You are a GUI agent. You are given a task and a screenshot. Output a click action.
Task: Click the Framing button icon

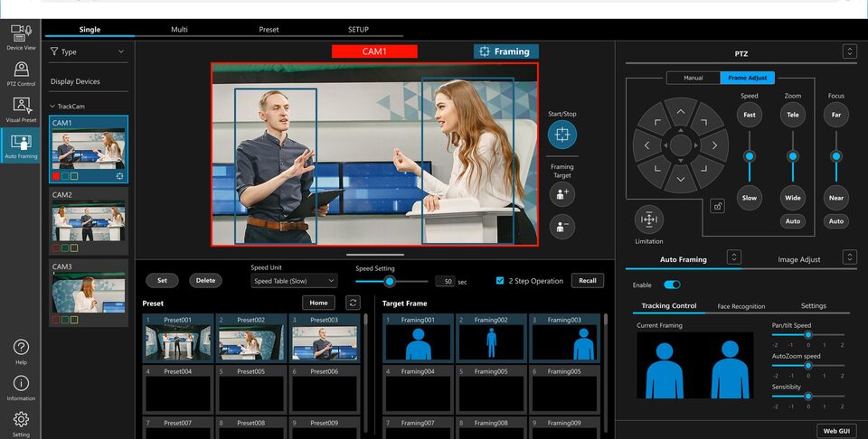coord(485,51)
